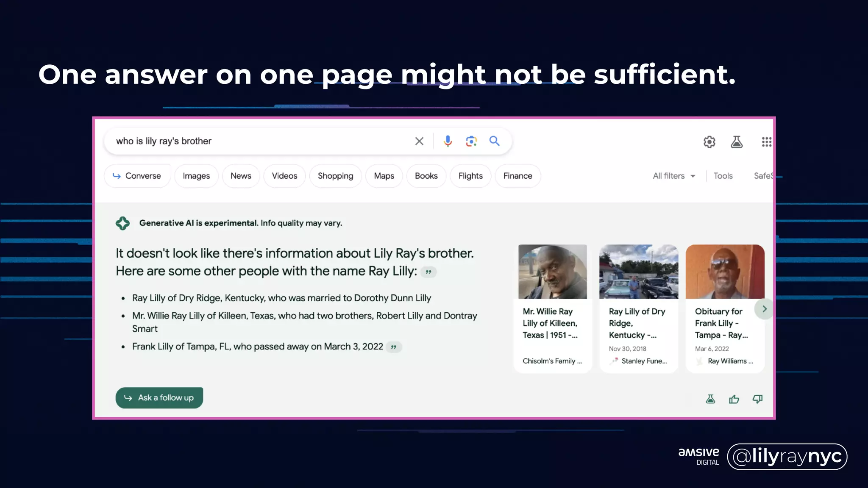Give thumbs down on AI answer
This screenshot has height=488, width=868.
point(757,399)
